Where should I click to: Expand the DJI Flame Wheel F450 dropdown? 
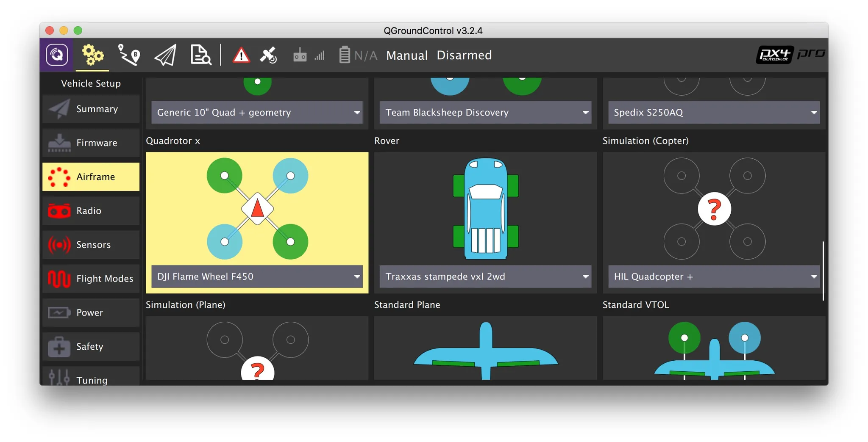pos(257,276)
